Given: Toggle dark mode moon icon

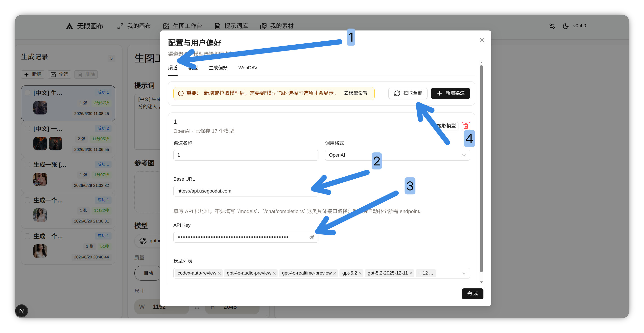Looking at the screenshot, I should (566, 26).
